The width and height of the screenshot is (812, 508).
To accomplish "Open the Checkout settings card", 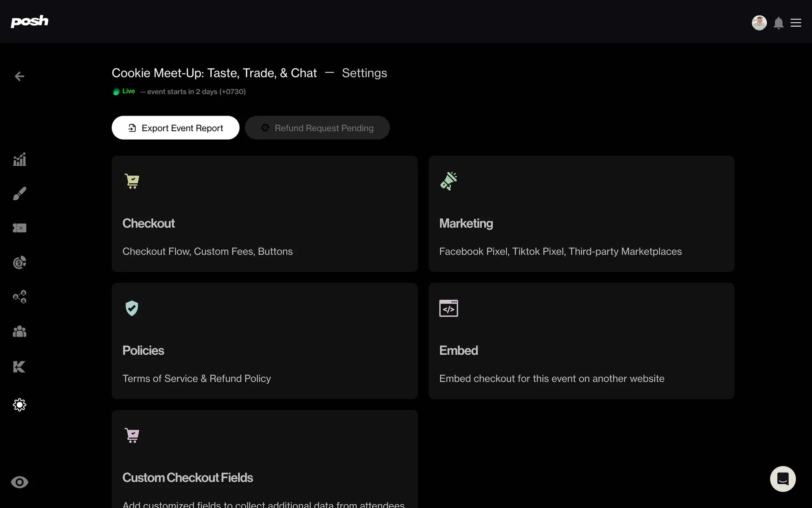I will click(x=265, y=214).
